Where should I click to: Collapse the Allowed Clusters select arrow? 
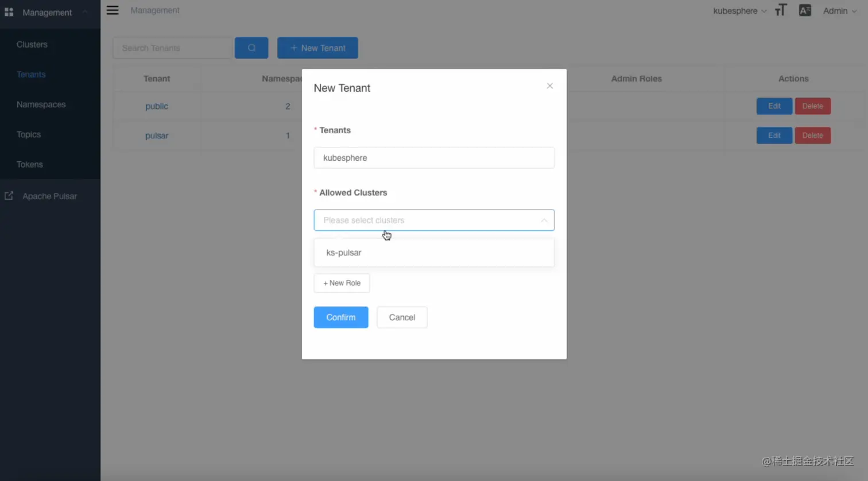point(544,220)
